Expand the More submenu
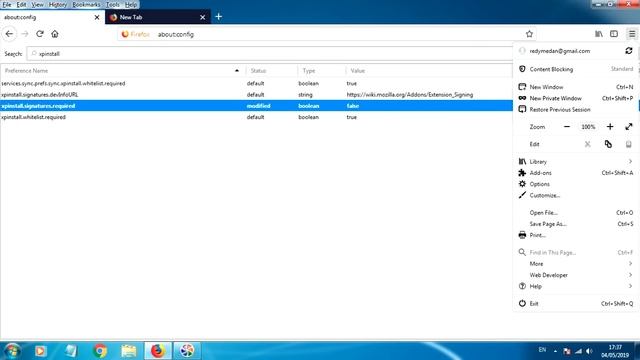This screenshot has width=640, height=360. pyautogui.click(x=576, y=264)
